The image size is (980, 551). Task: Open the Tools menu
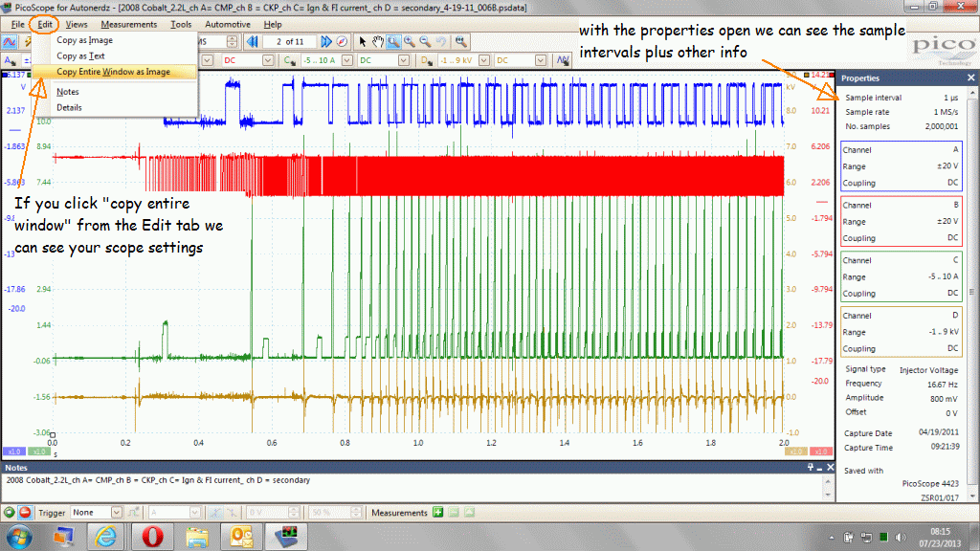tap(181, 24)
